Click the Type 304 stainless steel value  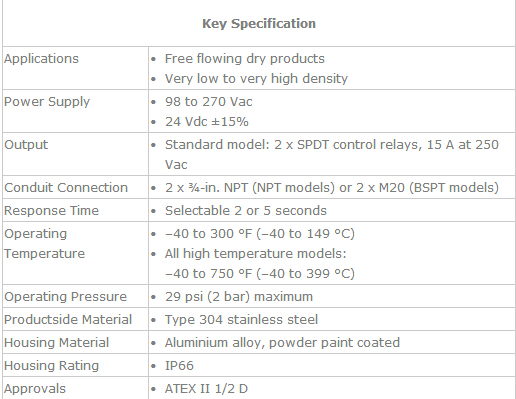click(241, 320)
